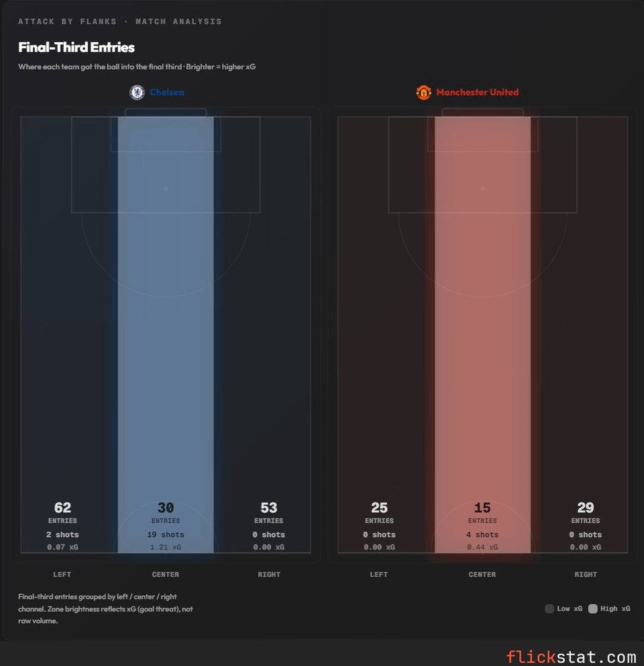Image resolution: width=644 pixels, height=666 pixels.
Task: Click Manchester United's 25 entries figure
Action: 379,508
